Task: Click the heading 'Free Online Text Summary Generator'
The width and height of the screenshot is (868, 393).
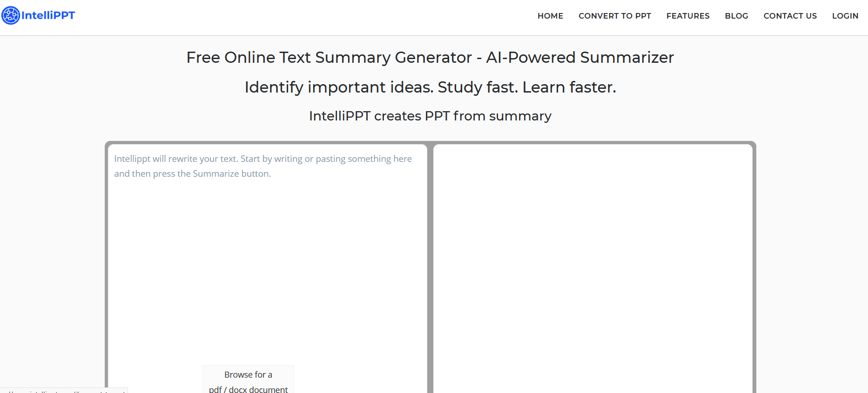Action: [329, 58]
